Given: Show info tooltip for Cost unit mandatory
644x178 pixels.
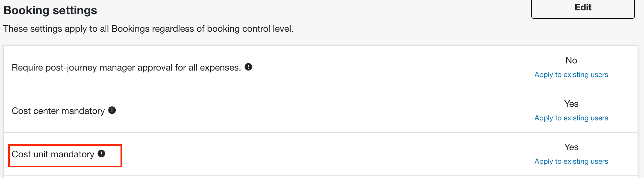Looking at the screenshot, I should coord(101,154).
